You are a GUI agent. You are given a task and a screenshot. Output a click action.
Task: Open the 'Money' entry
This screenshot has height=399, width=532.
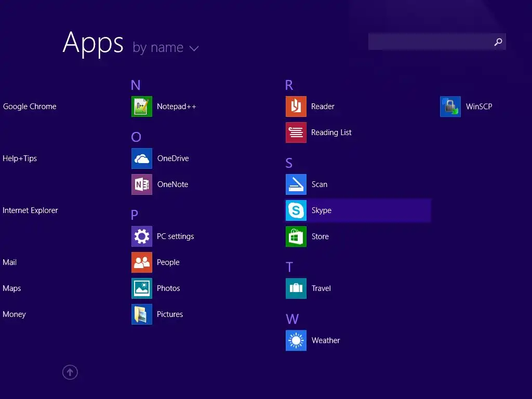[14, 314]
